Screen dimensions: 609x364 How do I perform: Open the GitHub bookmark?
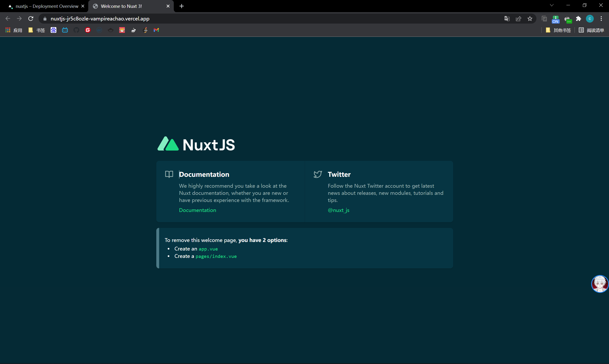point(76,30)
